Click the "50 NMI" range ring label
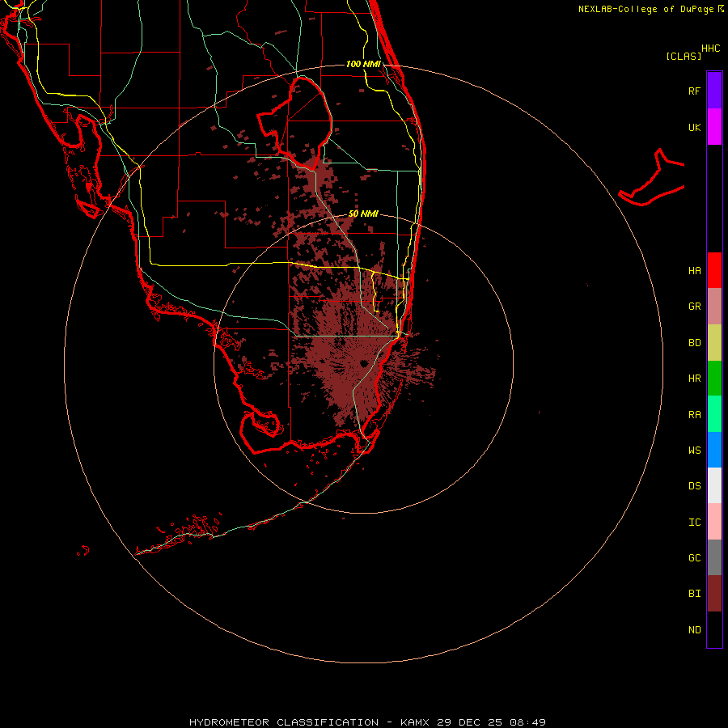The image size is (728, 728). coord(363,214)
